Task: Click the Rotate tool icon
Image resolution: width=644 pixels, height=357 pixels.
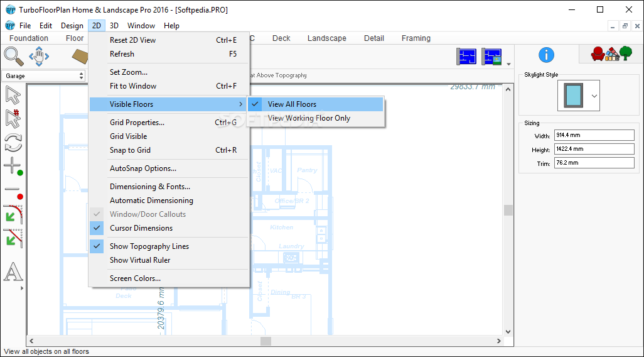Action: [13, 143]
